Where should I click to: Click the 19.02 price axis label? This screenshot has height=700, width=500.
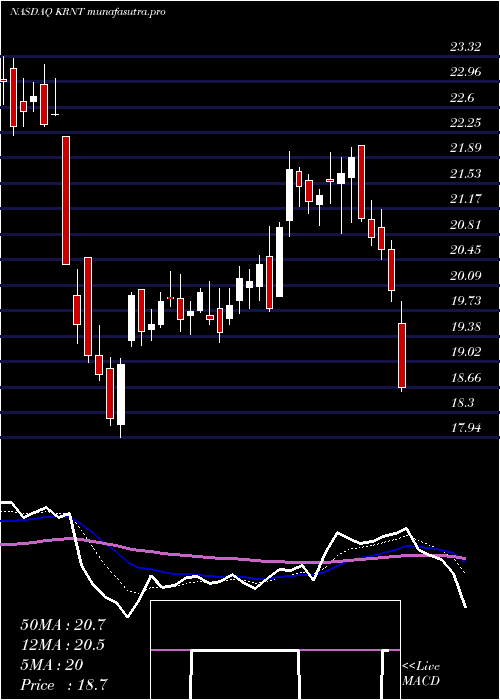coord(466,352)
